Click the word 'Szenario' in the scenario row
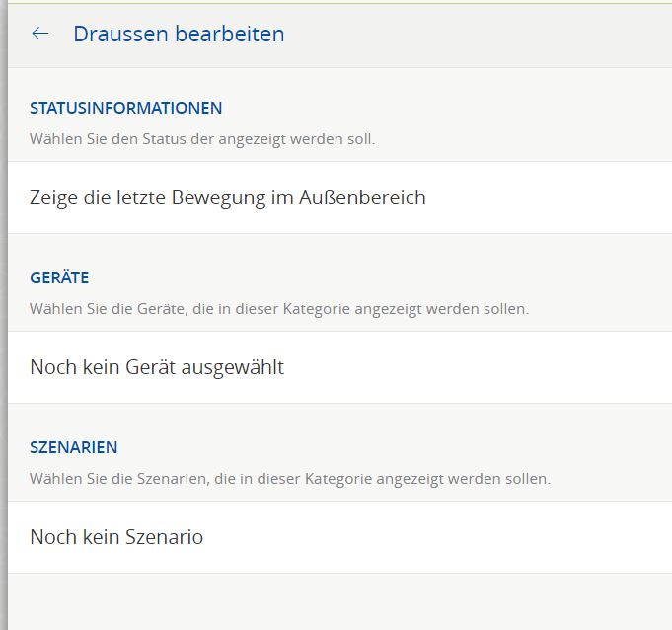Viewport: 672px width, 630px height. (x=164, y=537)
